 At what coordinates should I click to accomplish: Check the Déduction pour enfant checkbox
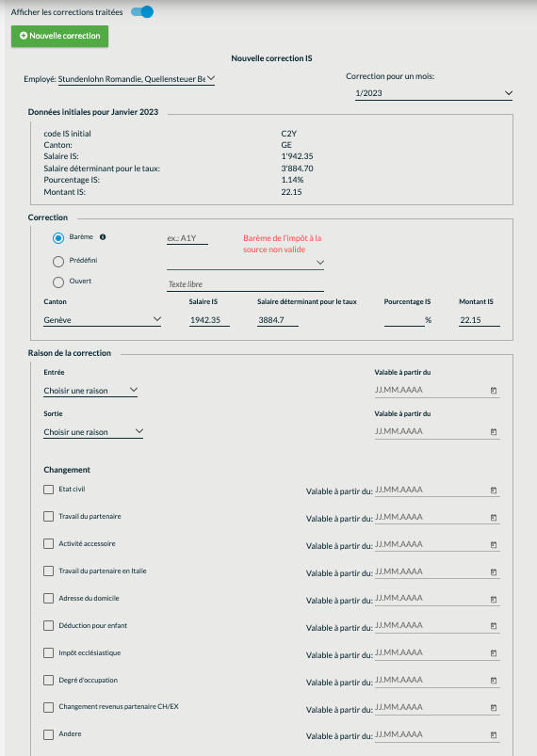(48, 626)
